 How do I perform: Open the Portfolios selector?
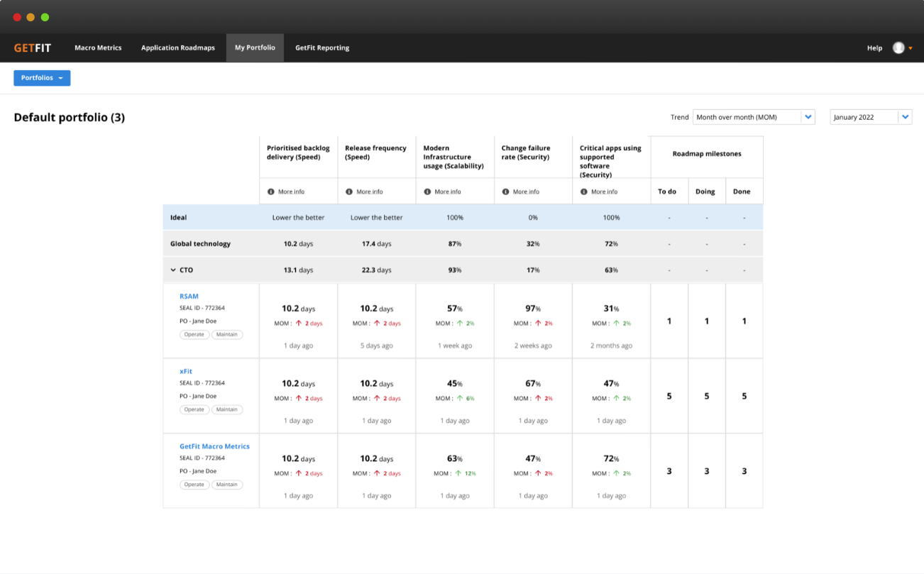tap(42, 78)
